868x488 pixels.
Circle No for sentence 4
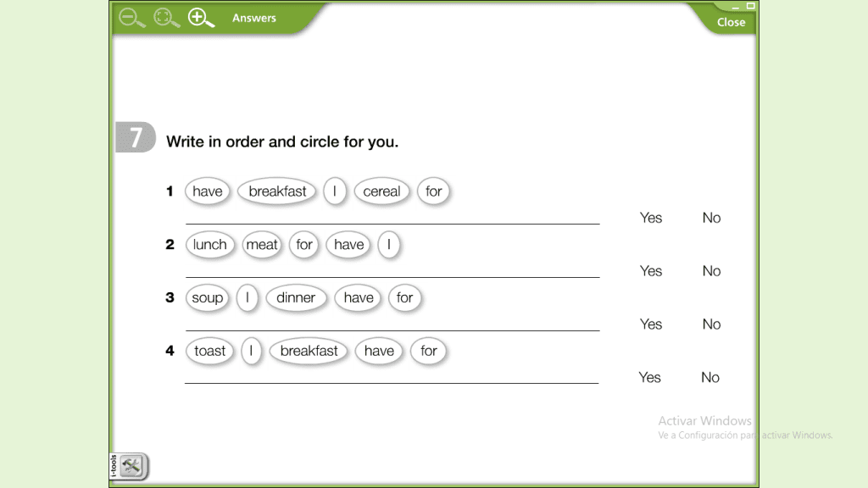click(710, 378)
